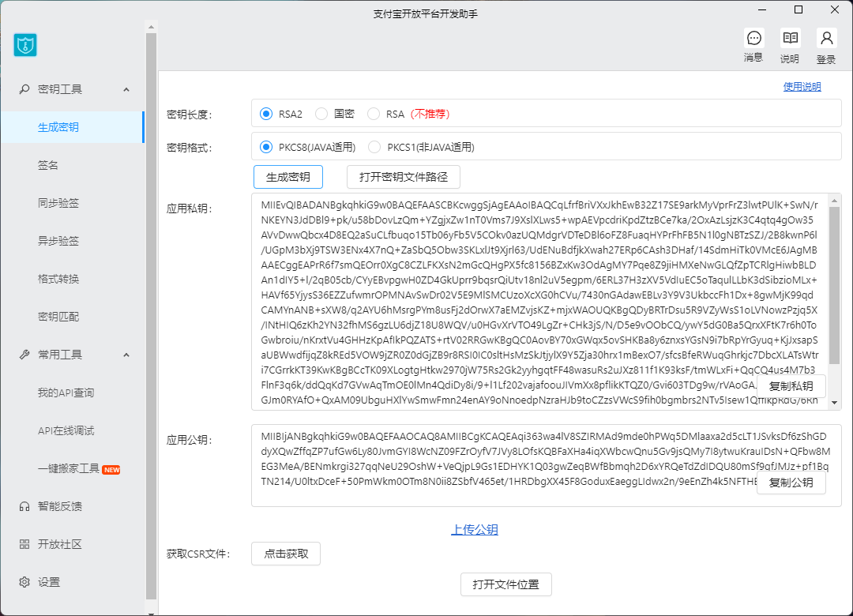Click the NEW badge beside 一键搬家工具

pos(111,470)
